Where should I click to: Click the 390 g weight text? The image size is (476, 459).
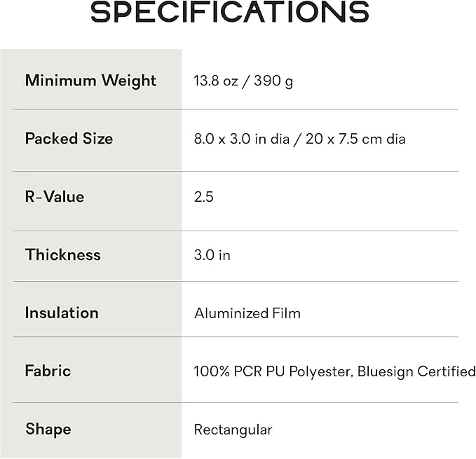click(273, 81)
